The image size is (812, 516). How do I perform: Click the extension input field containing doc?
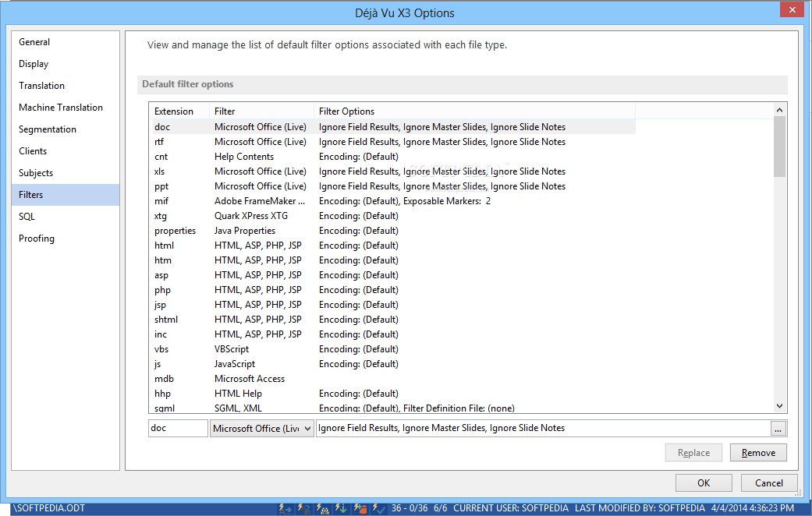[178, 428]
